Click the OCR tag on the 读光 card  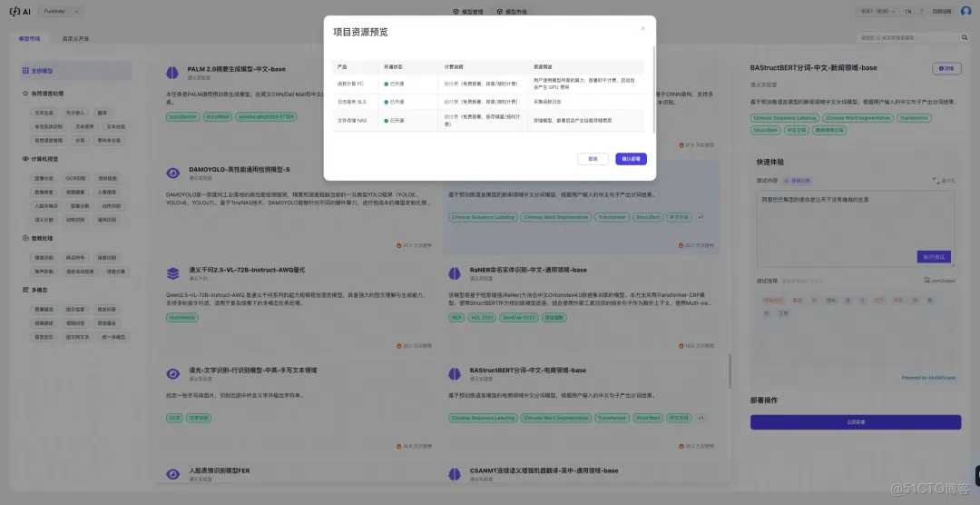click(x=174, y=418)
